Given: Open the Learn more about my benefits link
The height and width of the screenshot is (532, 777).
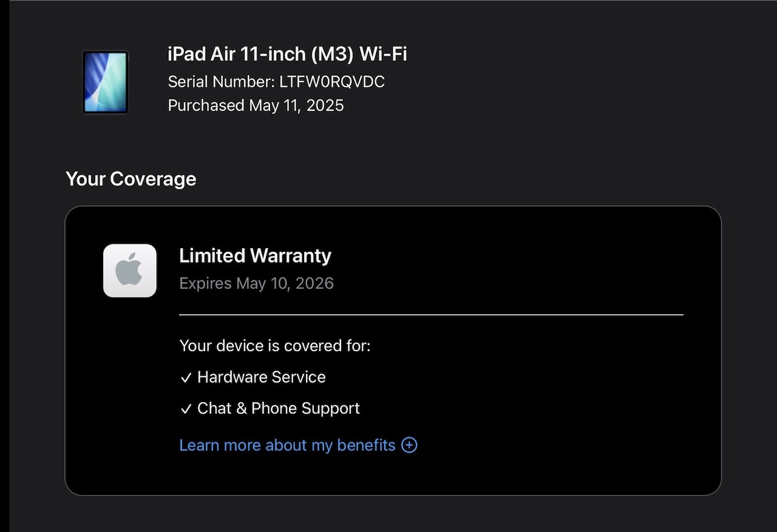Looking at the screenshot, I should coord(287,445).
